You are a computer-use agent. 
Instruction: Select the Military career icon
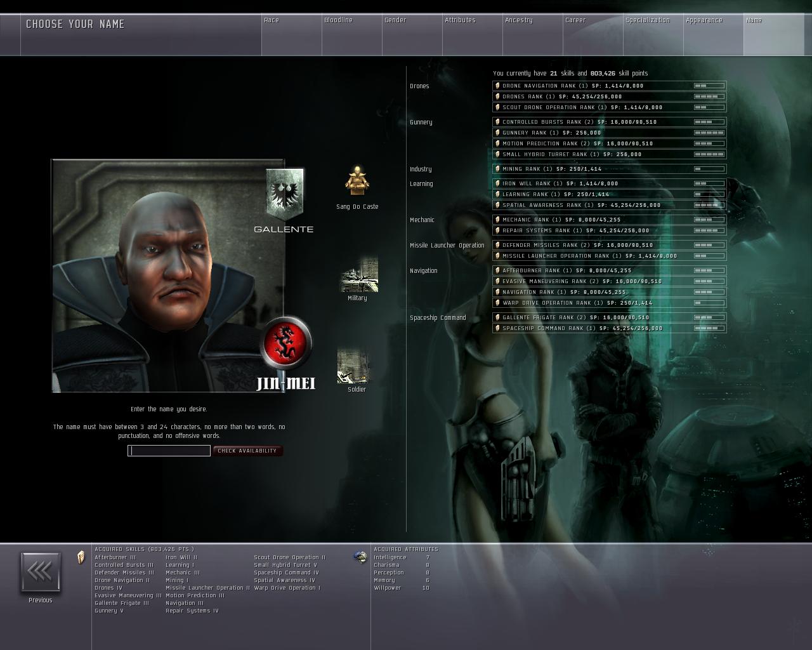(x=360, y=274)
